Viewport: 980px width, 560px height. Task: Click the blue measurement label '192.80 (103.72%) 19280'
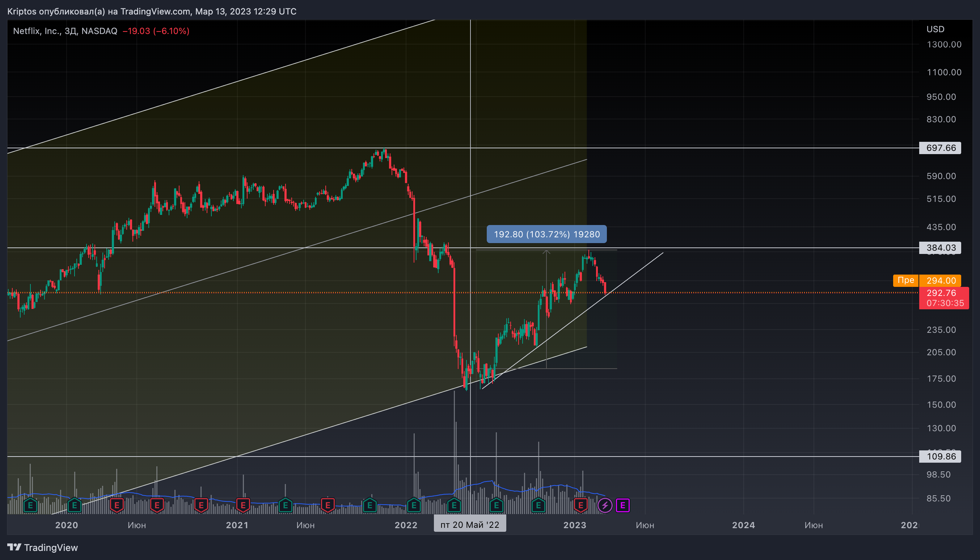click(546, 234)
